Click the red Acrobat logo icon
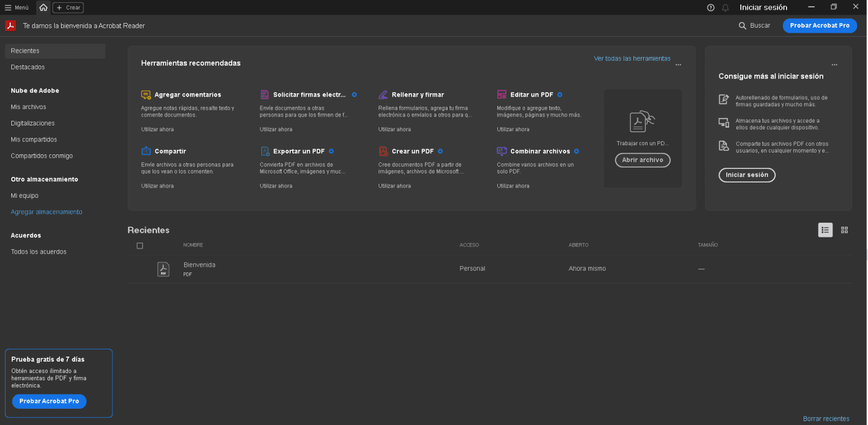Image resolution: width=868 pixels, height=425 pixels. [10, 25]
